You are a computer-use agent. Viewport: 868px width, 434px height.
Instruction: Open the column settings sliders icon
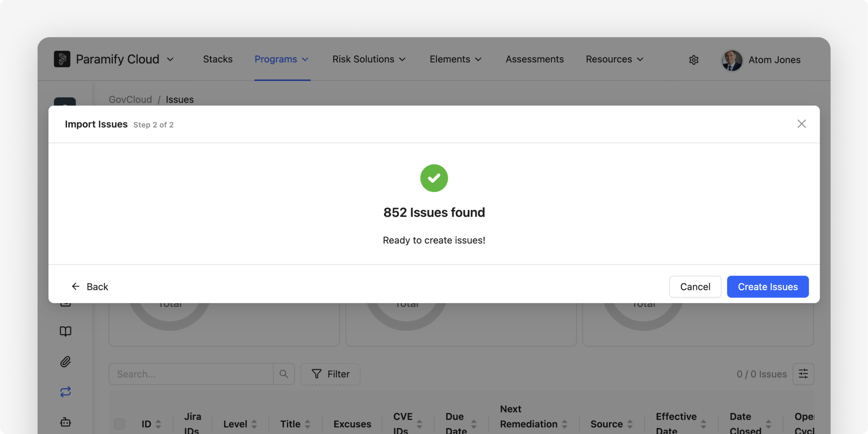point(803,374)
